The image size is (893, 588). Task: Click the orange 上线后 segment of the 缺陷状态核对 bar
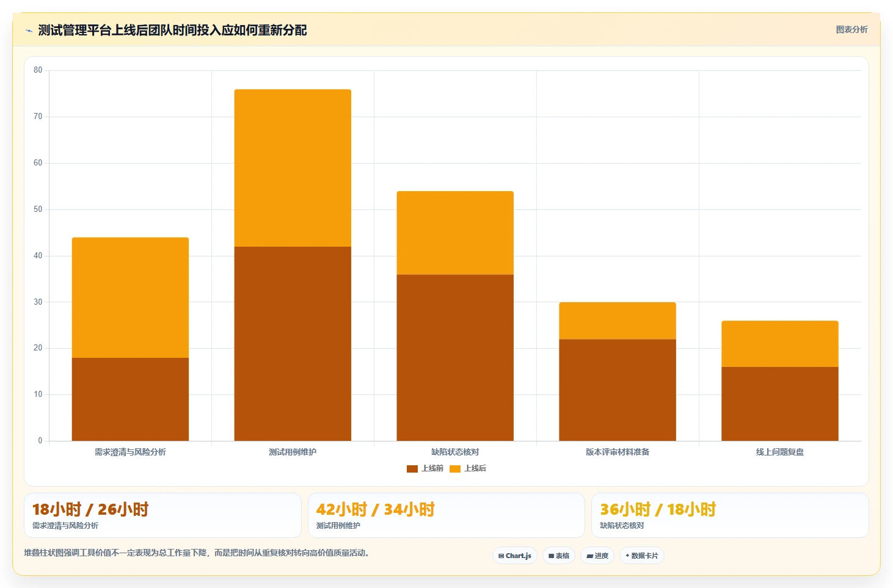point(455,233)
